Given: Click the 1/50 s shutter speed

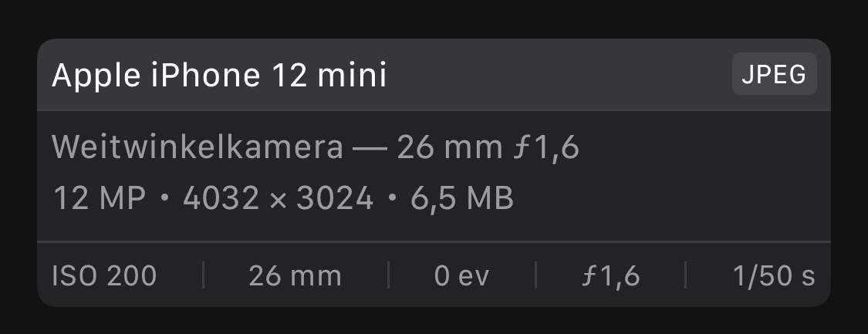Looking at the screenshot, I should tap(773, 275).
